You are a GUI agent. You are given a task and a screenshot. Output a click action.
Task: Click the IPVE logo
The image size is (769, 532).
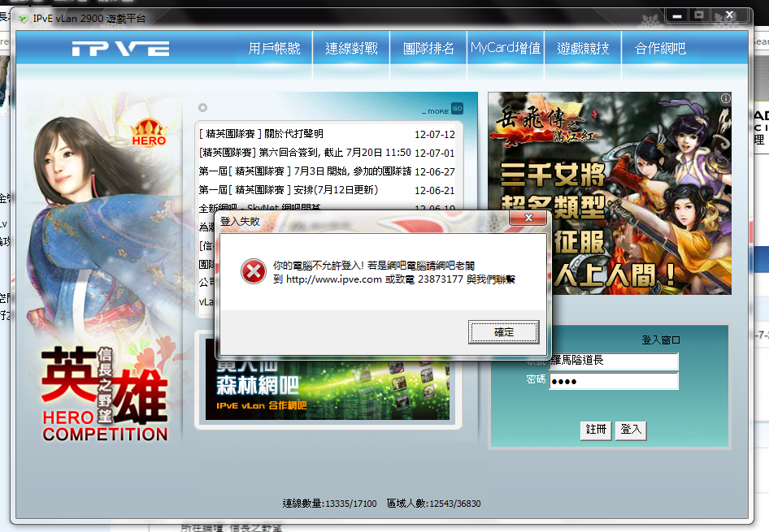click(x=120, y=49)
